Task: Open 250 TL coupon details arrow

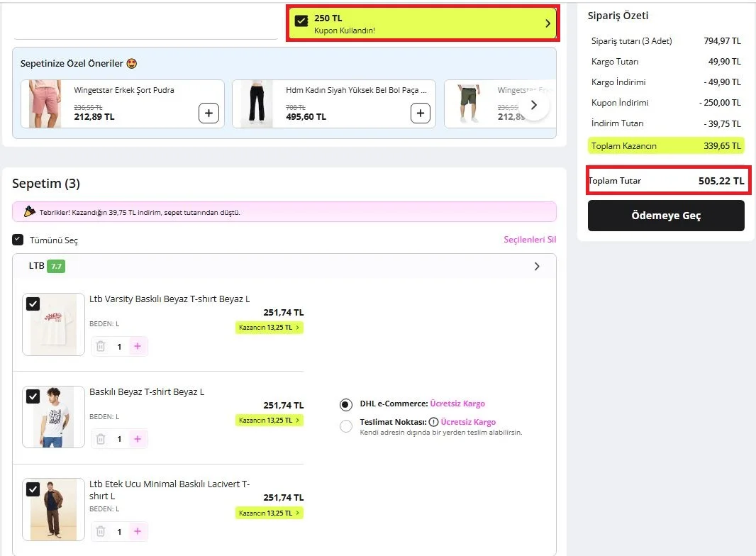Action: [547, 23]
